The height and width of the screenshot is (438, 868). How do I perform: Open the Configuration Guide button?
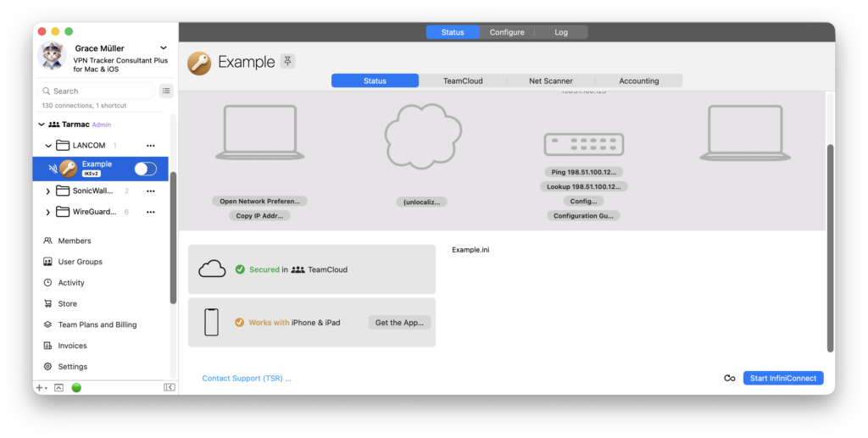583,216
